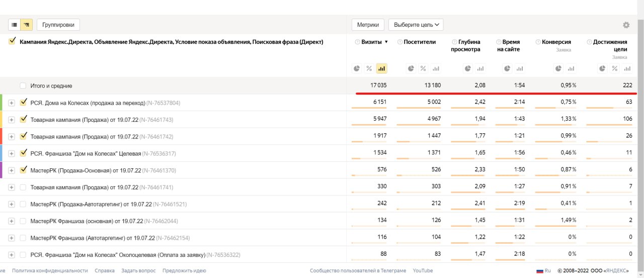644x278 pixels.
Task: Check the Итого и средние checkbox
Action: [x=23, y=86]
